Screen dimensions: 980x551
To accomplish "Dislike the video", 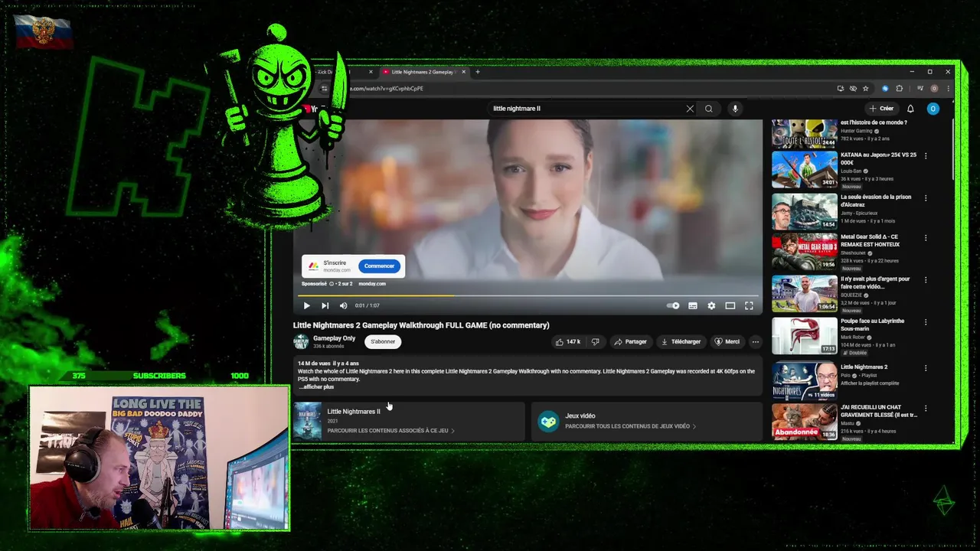I will pos(595,341).
